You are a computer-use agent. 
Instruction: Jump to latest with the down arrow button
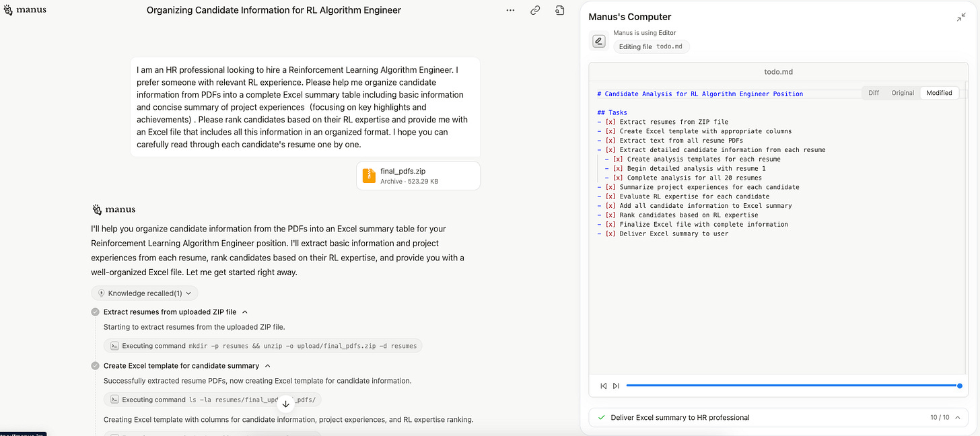coord(285,404)
